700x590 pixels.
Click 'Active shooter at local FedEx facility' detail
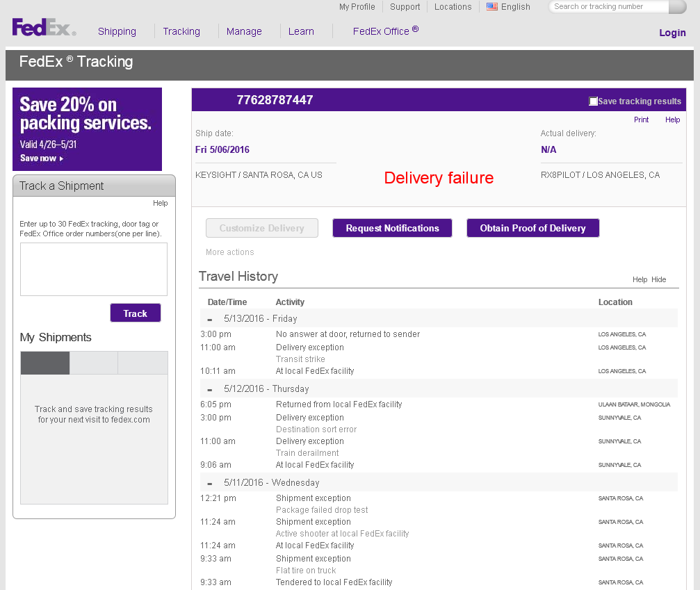click(343, 534)
